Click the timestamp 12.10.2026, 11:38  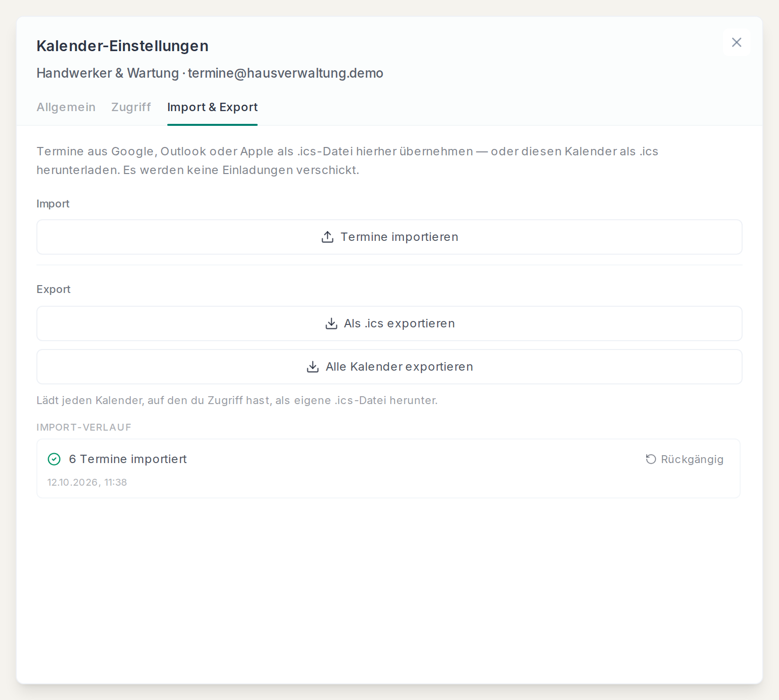click(87, 482)
